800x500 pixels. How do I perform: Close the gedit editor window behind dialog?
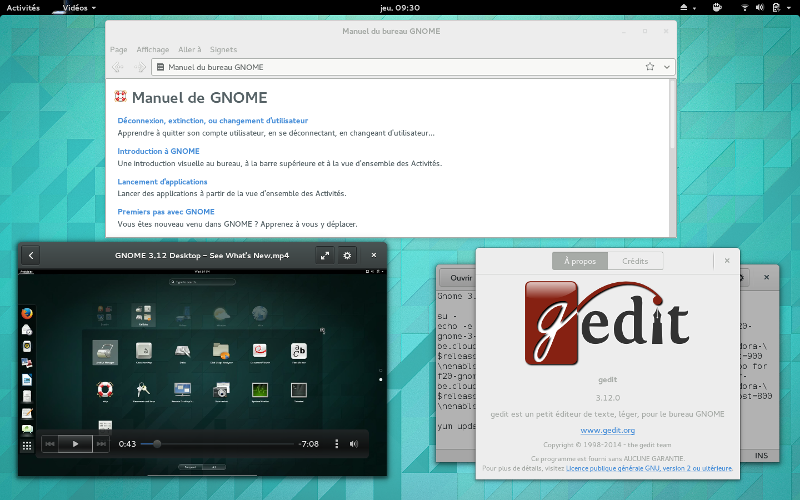766,277
